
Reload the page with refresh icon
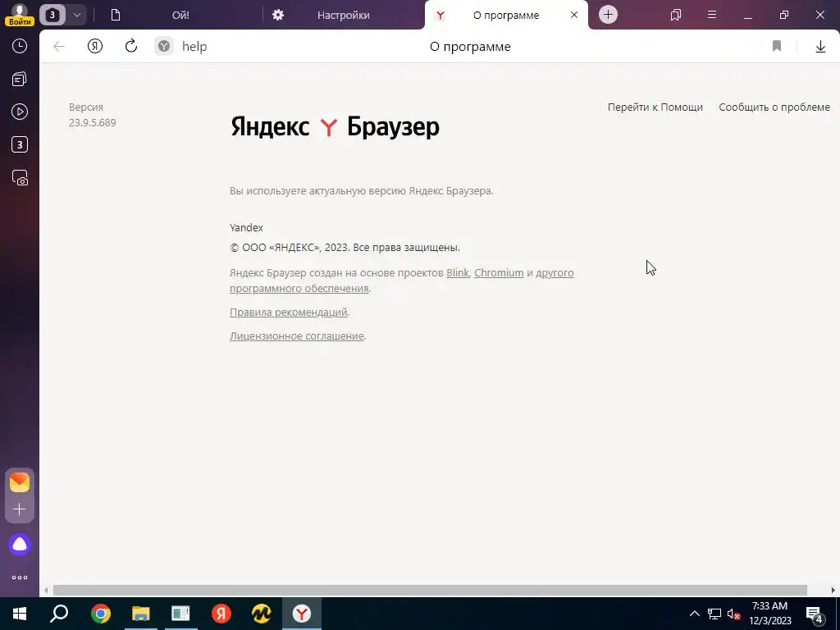(131, 46)
